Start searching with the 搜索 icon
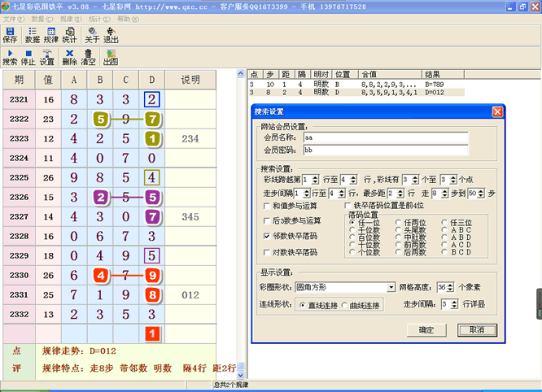Image resolution: width=542 pixels, height=392 pixels. [10, 57]
